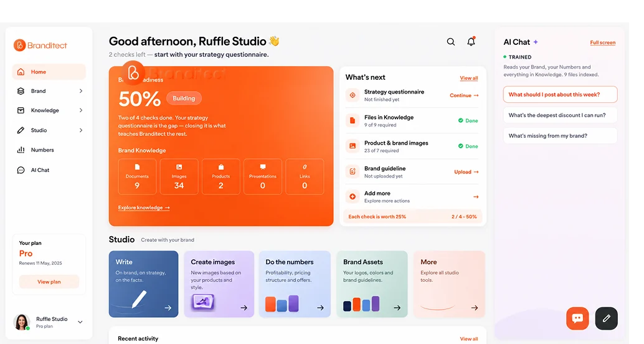Screen dimensions: 644x344
Task: Click the arrow on Create images card
Action: coord(244,308)
